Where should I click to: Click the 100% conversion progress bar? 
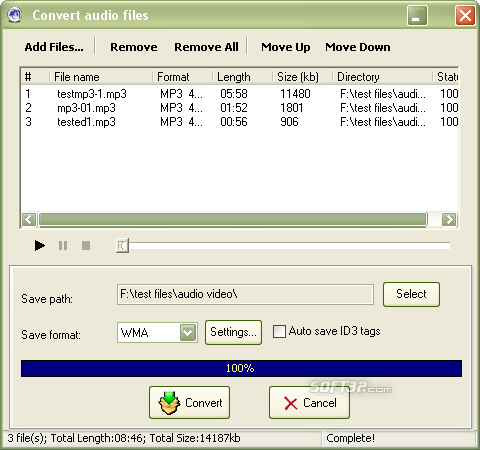241,368
